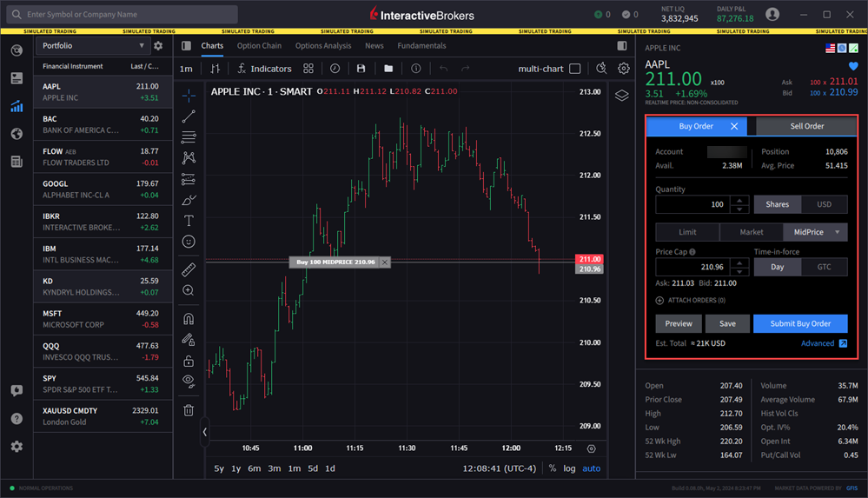Set chart range to 5y
The height and width of the screenshot is (498, 868).
[219, 468]
